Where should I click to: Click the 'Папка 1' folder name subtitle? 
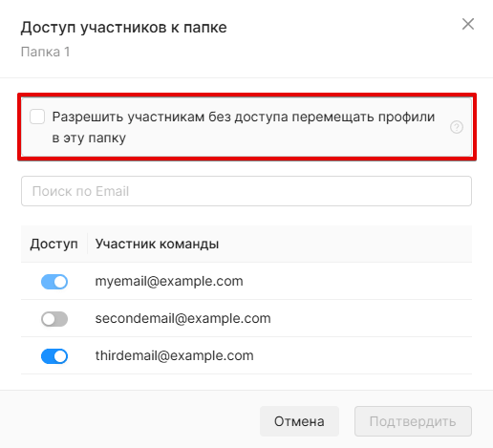pyautogui.click(x=45, y=52)
